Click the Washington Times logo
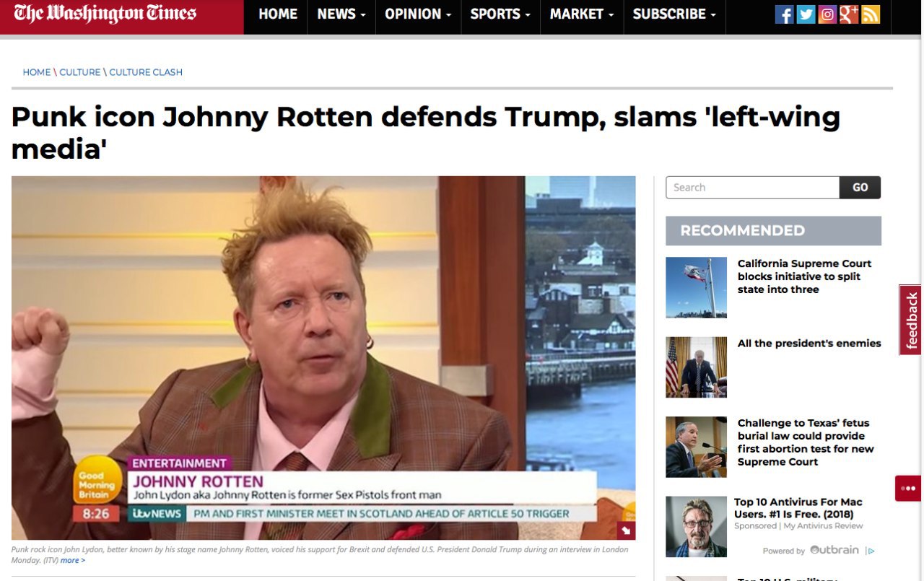The image size is (924, 581). click(105, 14)
